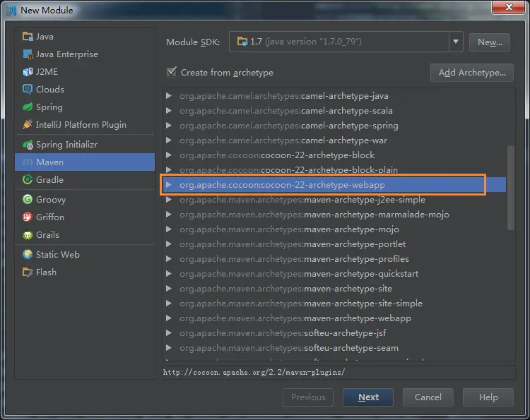Click the Previous button

[x=308, y=397]
